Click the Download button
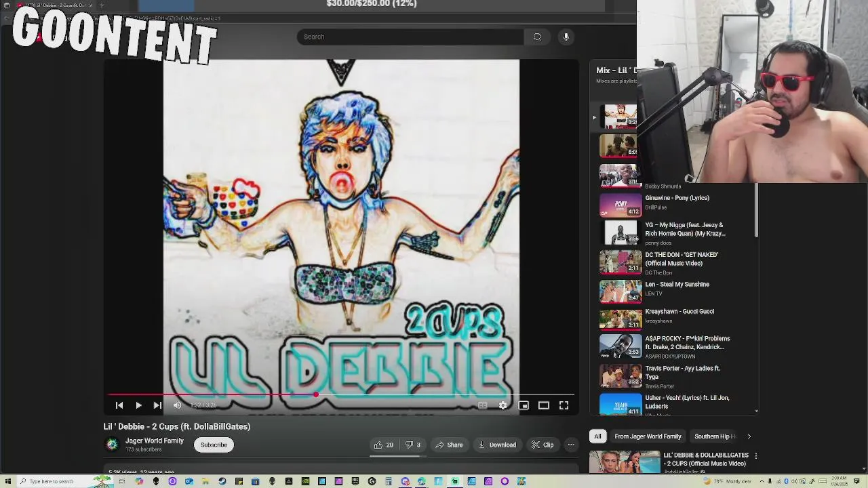868x488 pixels. [x=497, y=445]
